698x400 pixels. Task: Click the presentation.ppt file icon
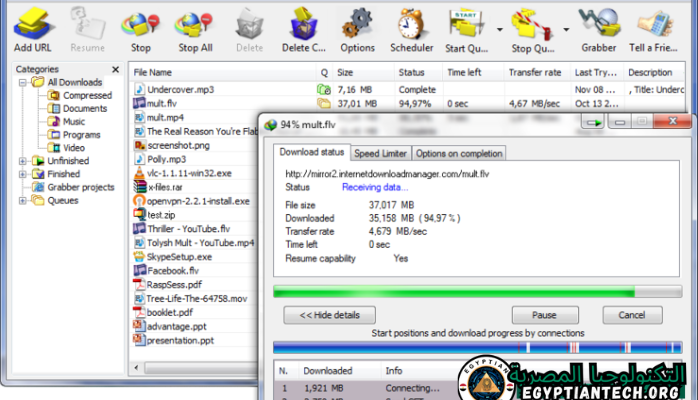(x=139, y=340)
